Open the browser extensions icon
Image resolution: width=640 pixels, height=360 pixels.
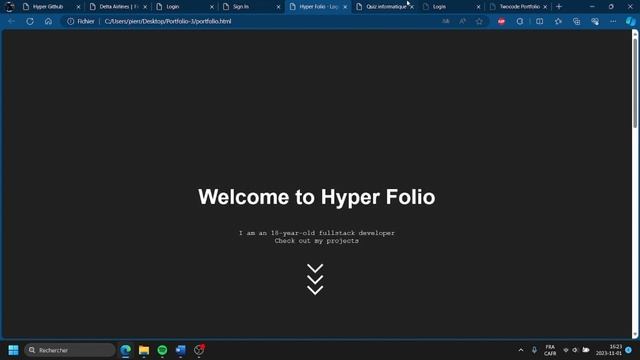tap(520, 21)
